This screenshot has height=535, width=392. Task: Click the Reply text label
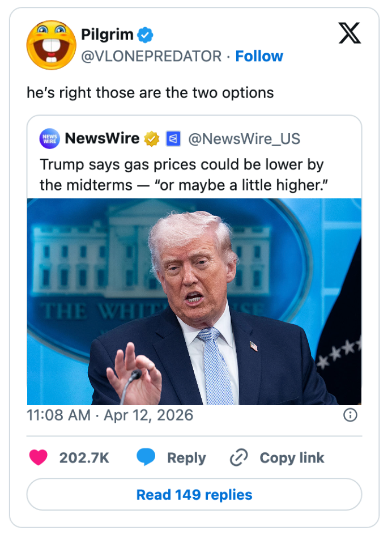(186, 458)
